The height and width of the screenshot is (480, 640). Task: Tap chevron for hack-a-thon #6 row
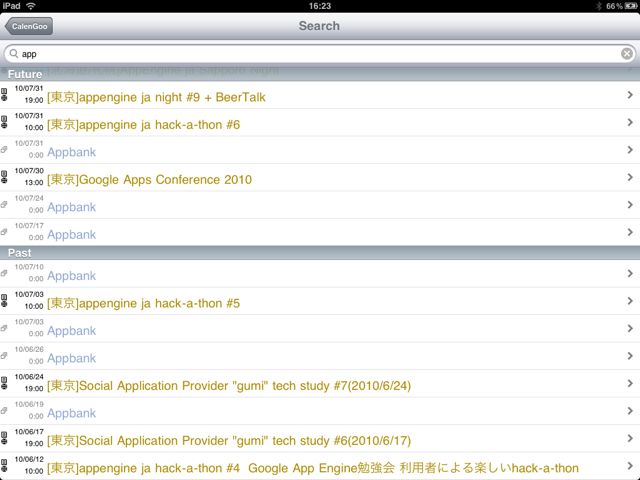(630, 122)
